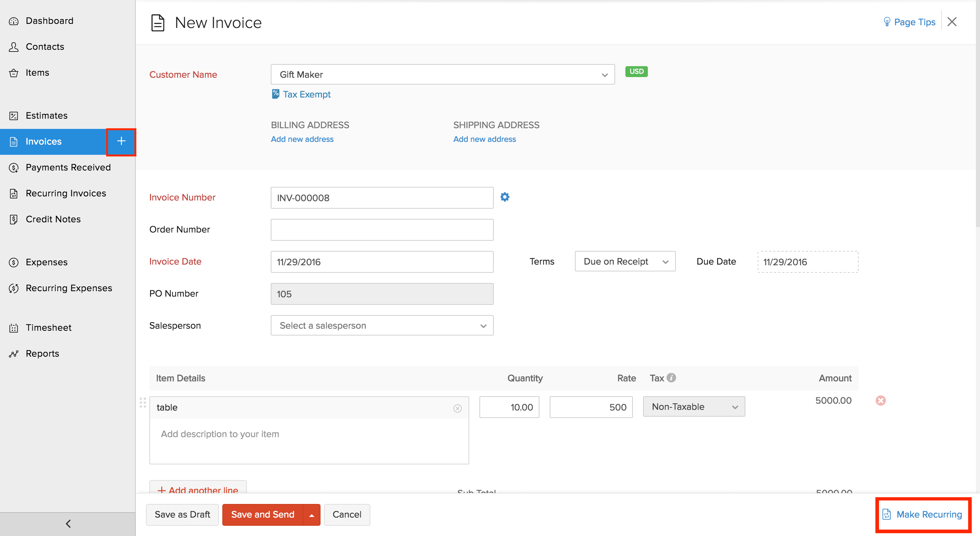Viewport: 980px width, 536px height.
Task: Open Credit Notes via its sidebar icon
Action: (14, 219)
